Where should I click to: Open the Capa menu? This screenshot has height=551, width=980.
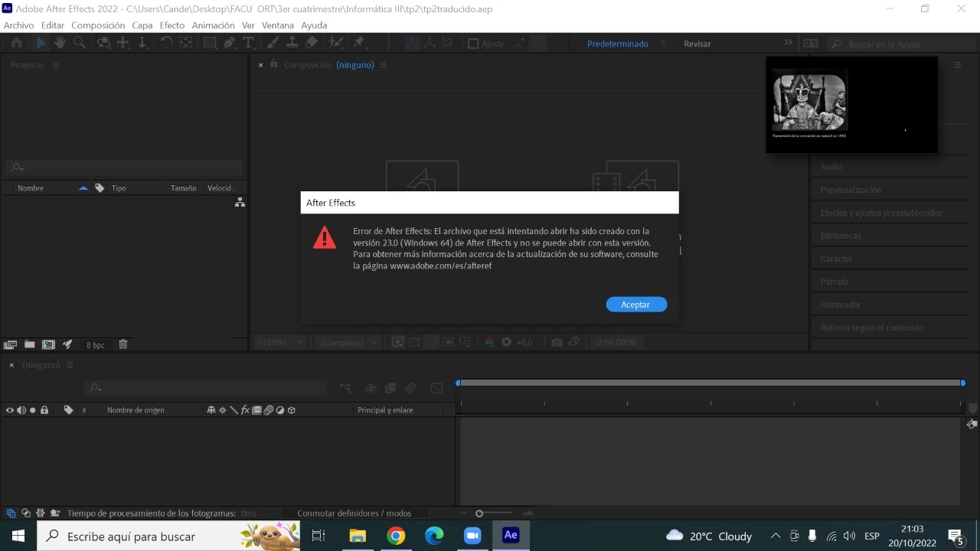coord(142,25)
